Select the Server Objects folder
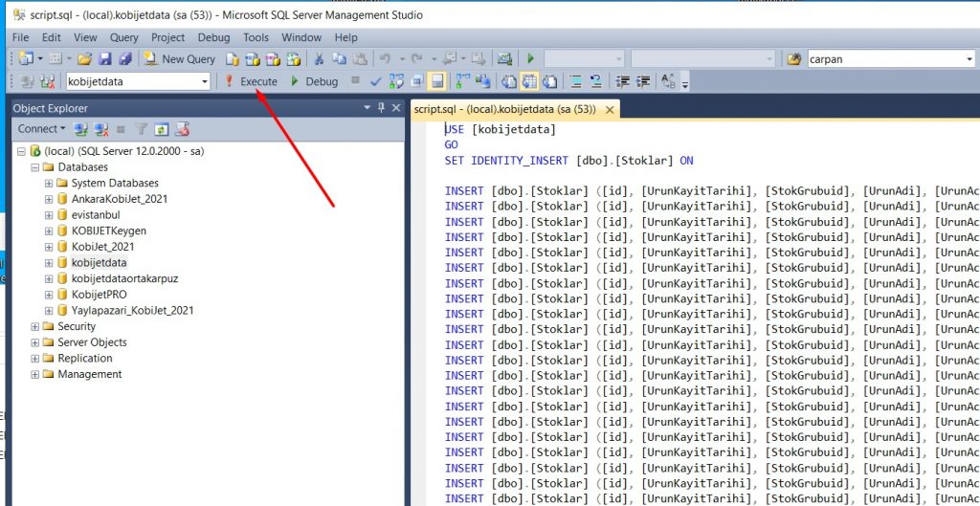This screenshot has width=980, height=506. click(x=92, y=342)
